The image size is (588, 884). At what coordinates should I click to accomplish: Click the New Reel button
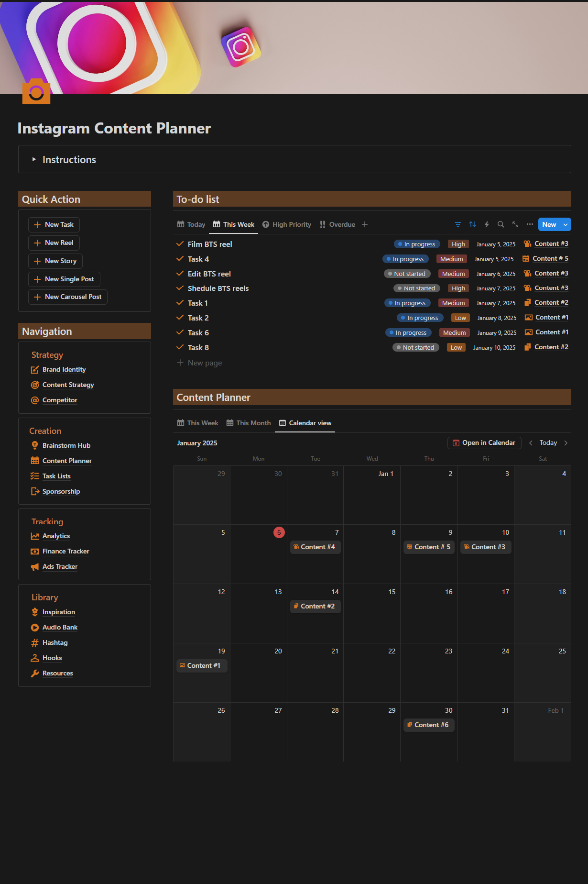(x=54, y=243)
